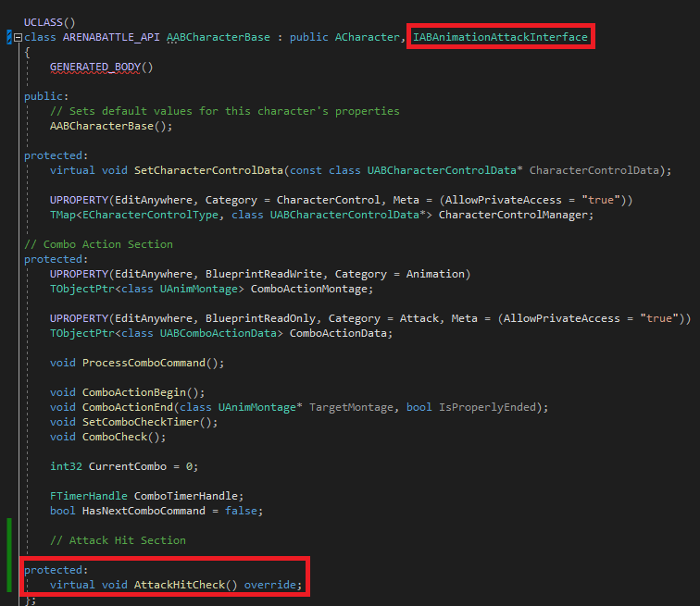Select the IABAnimationAttackInterface identifier

click(500, 37)
